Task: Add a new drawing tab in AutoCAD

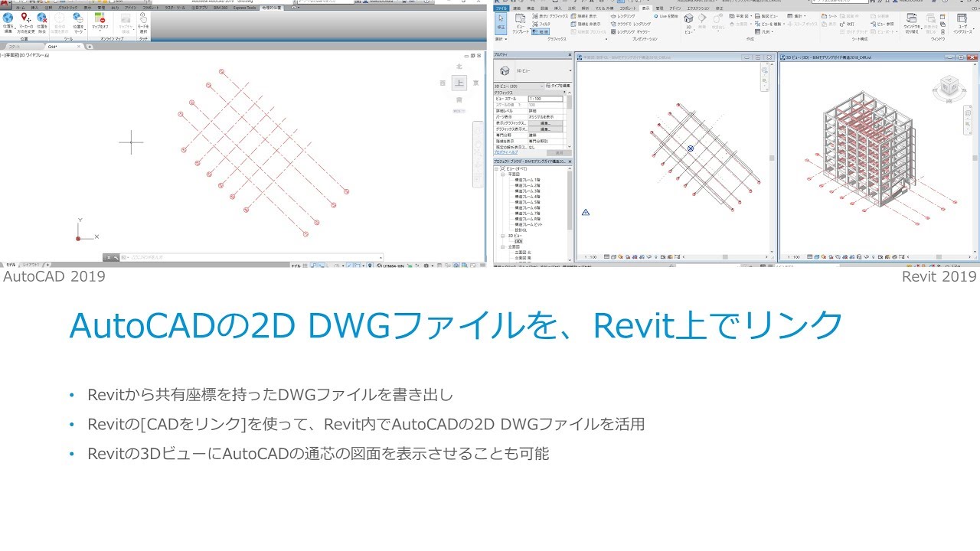Action: (x=90, y=47)
